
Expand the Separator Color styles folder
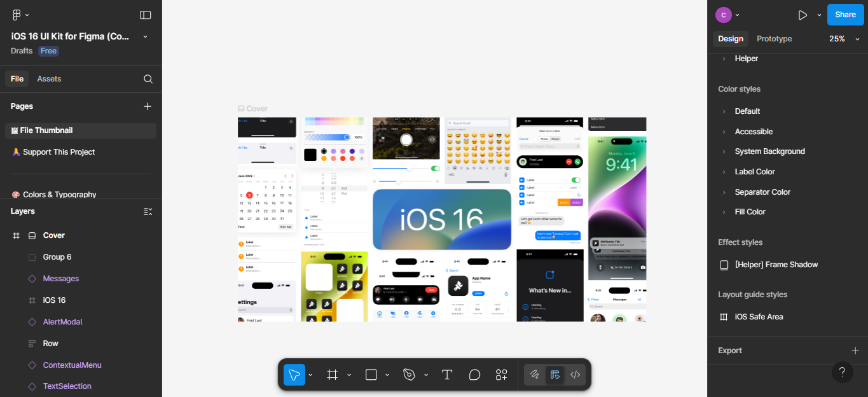[x=724, y=192]
